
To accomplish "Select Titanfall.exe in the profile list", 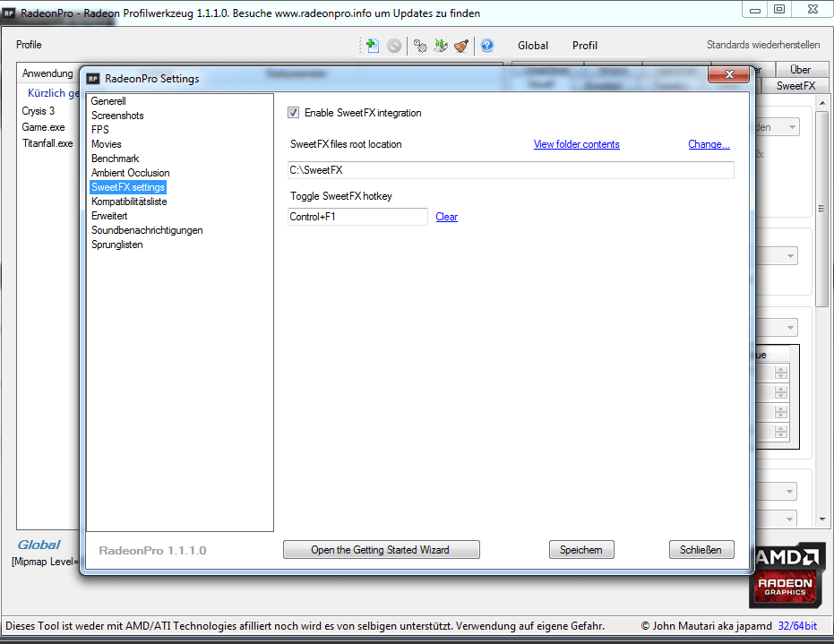I will point(47,143).
